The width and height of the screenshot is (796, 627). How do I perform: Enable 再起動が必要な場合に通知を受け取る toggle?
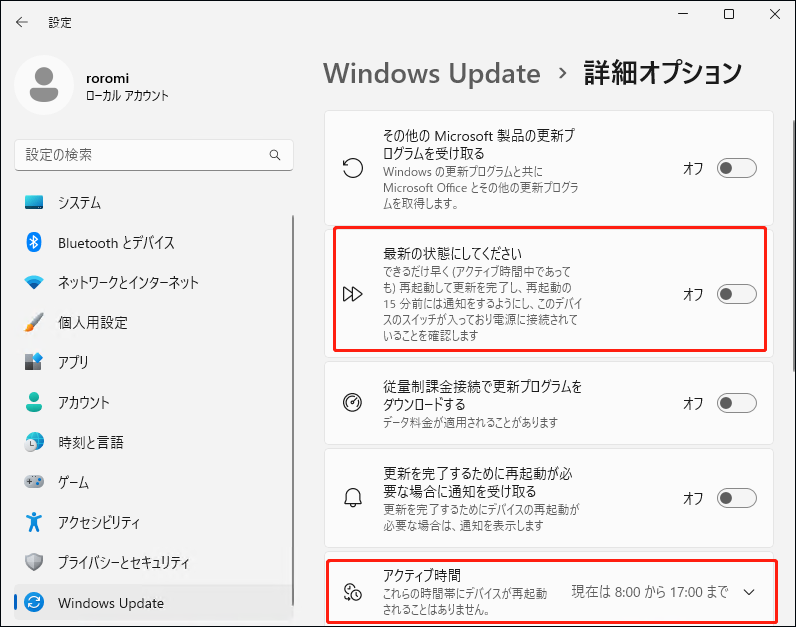tap(737, 498)
